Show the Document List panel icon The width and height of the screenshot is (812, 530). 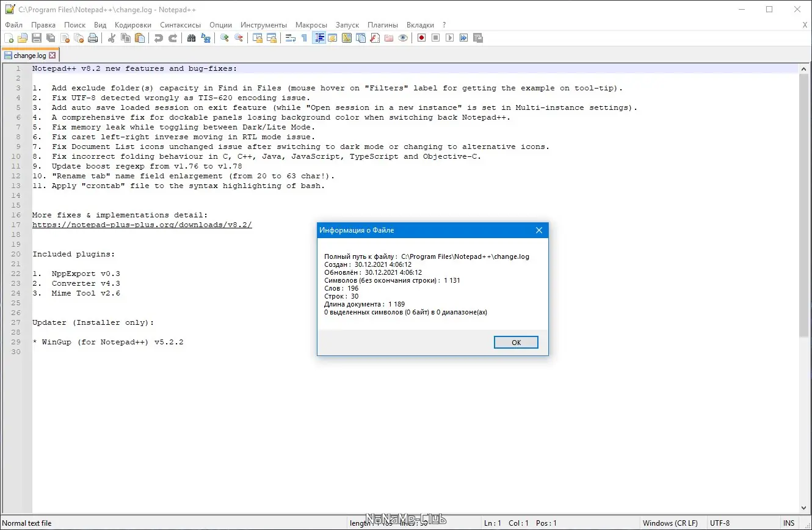coord(361,38)
